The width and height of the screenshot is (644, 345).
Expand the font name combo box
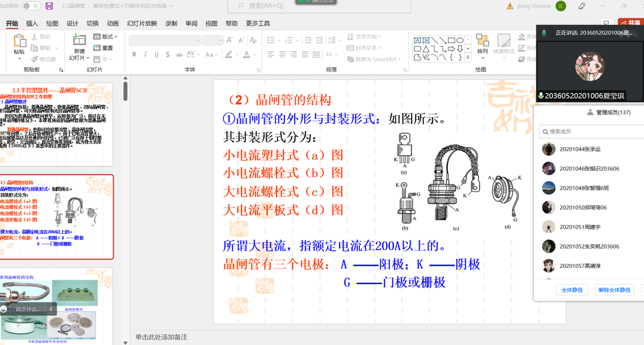coord(198,41)
